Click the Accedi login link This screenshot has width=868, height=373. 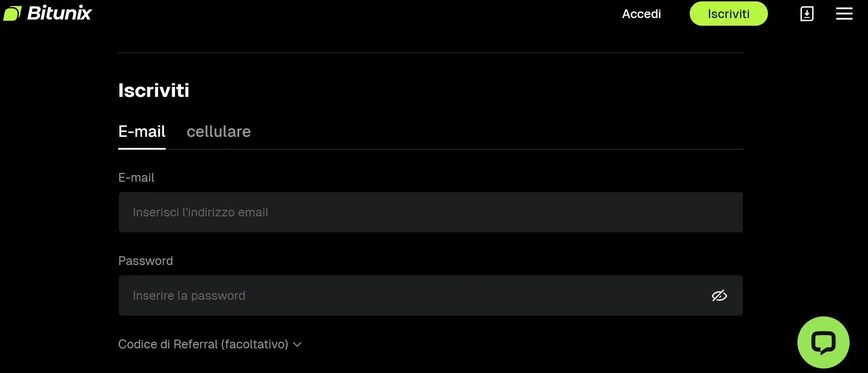pos(641,14)
